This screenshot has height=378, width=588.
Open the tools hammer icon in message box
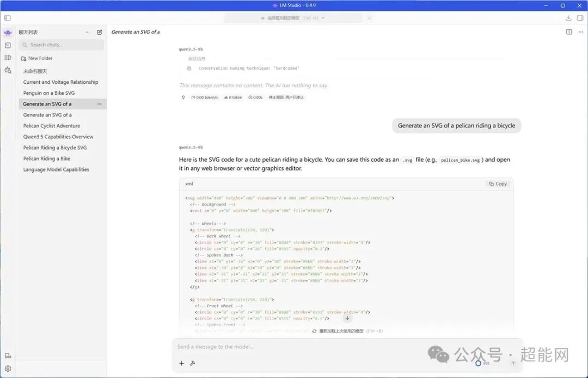(193, 363)
